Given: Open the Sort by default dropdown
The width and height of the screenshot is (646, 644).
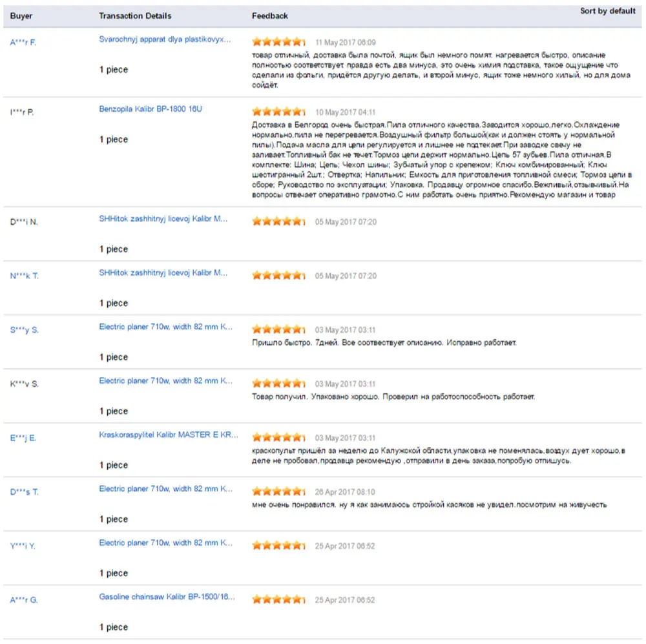Looking at the screenshot, I should 607,11.
